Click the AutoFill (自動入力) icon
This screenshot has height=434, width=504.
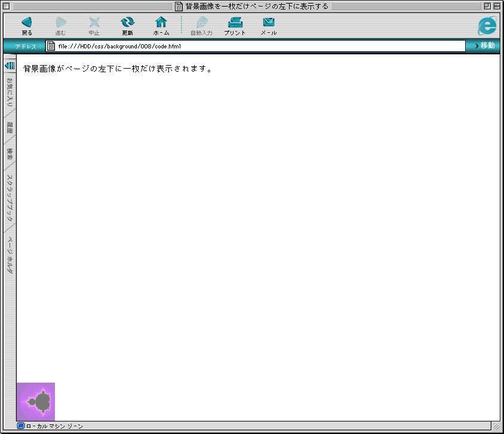[201, 23]
